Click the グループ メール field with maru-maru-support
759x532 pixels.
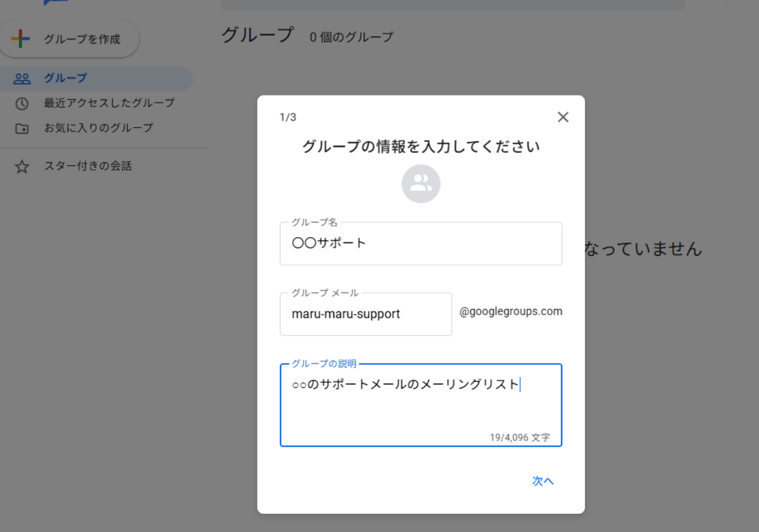tap(366, 315)
